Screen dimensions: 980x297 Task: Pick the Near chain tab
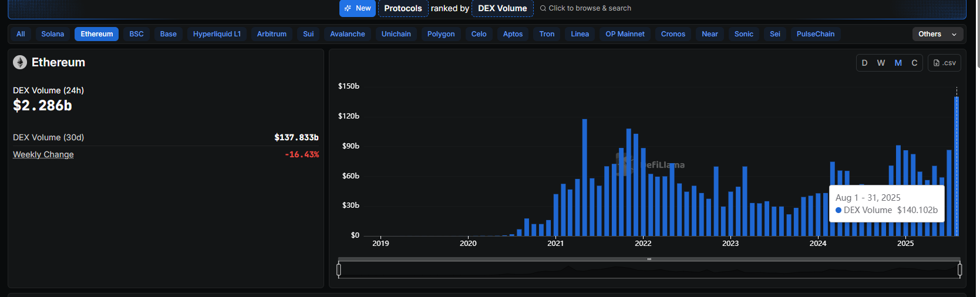(710, 34)
